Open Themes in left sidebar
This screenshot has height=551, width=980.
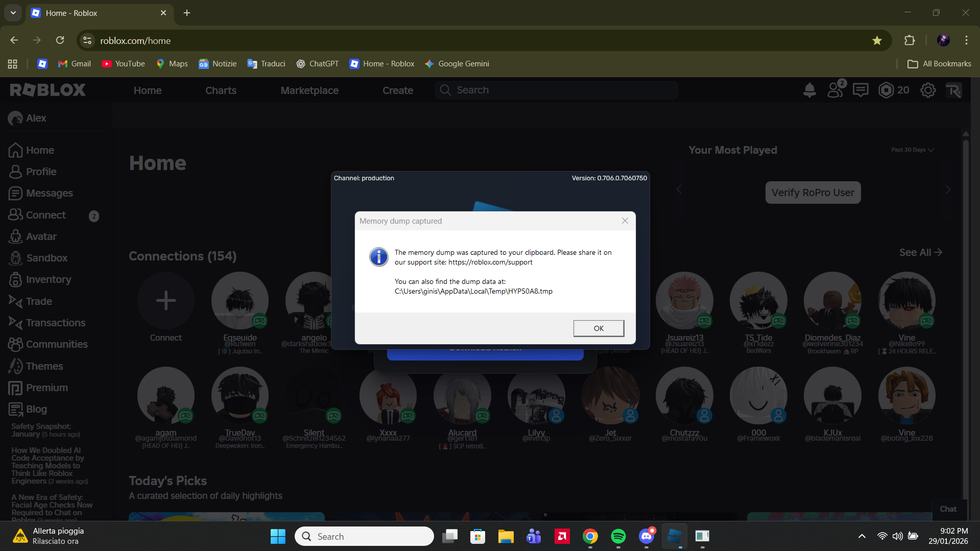point(36,366)
